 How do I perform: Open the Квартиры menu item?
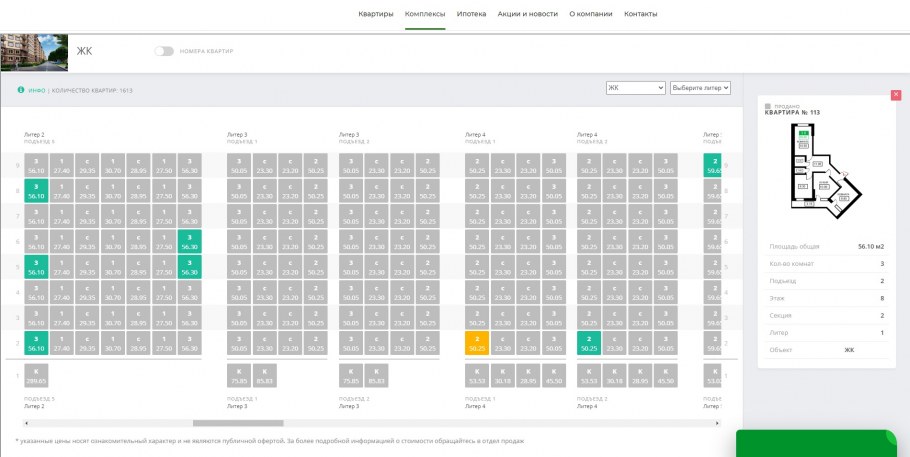coord(376,14)
